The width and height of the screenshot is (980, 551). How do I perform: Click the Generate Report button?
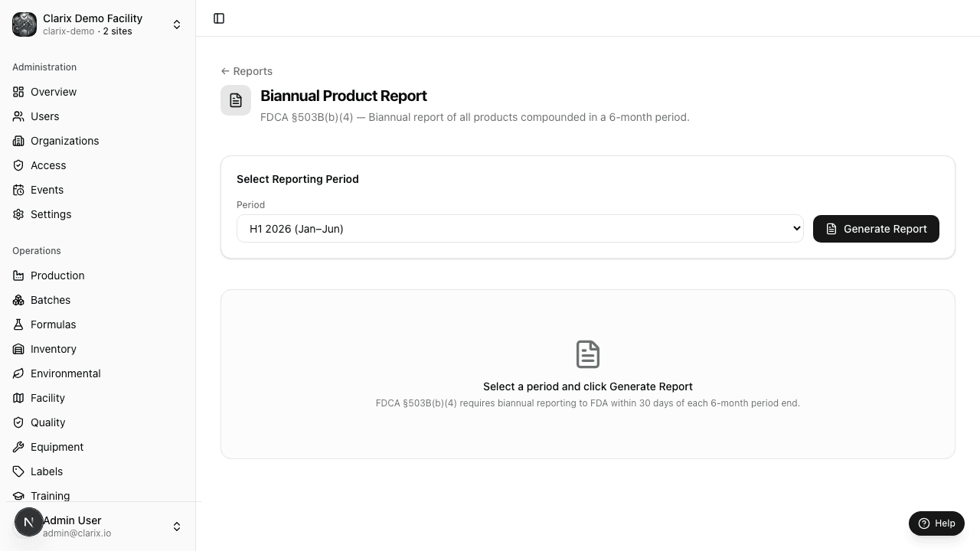point(876,229)
